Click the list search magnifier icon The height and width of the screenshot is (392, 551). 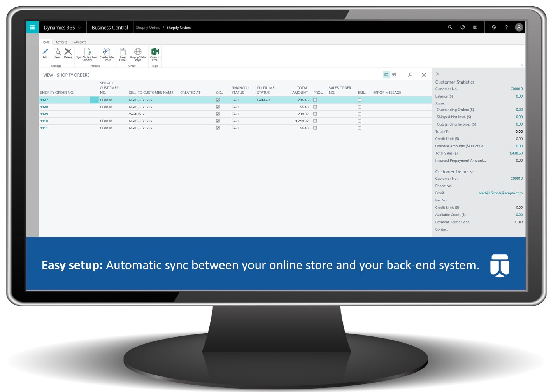click(x=410, y=75)
